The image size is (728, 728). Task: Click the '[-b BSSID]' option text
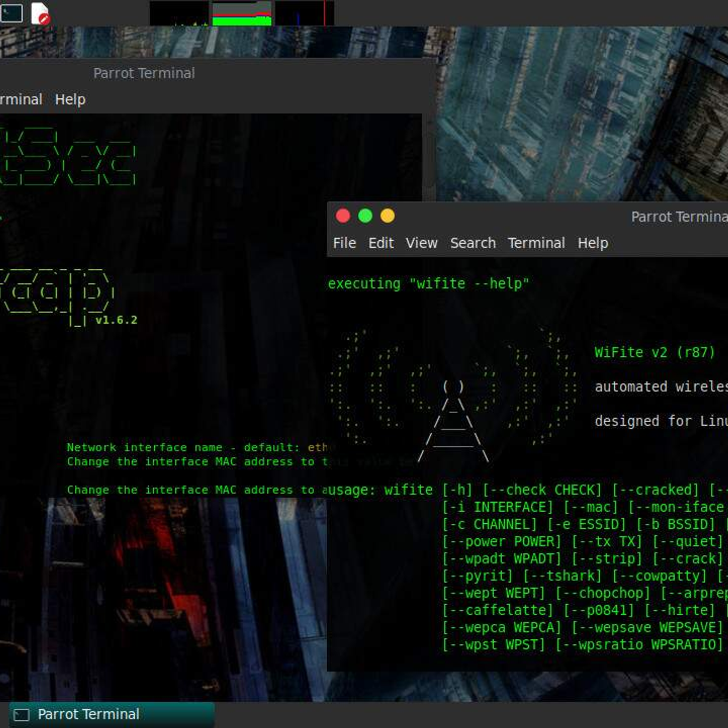pos(676,524)
